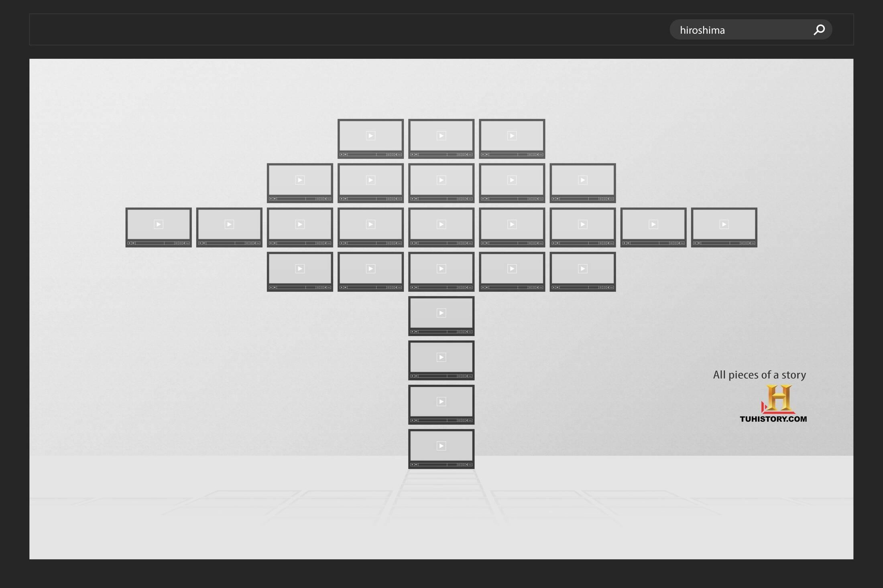Play the center video of the nine-video row

tap(441, 224)
